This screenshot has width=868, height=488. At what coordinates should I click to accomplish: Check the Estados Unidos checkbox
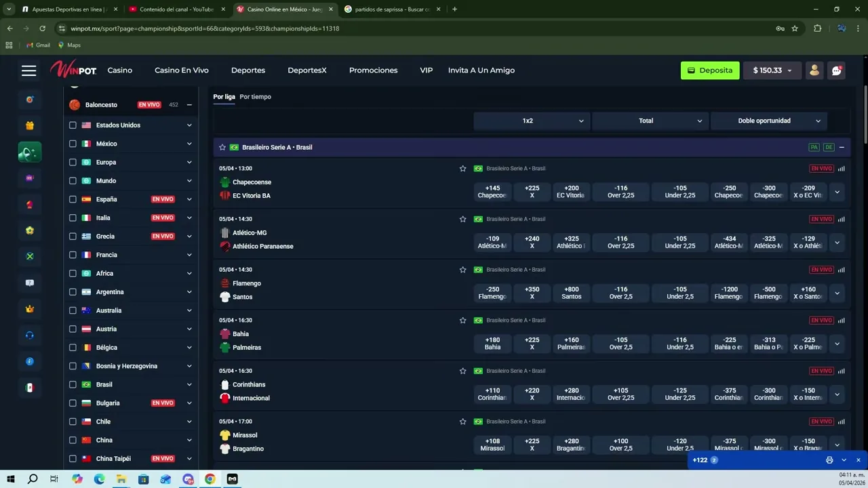coord(73,125)
